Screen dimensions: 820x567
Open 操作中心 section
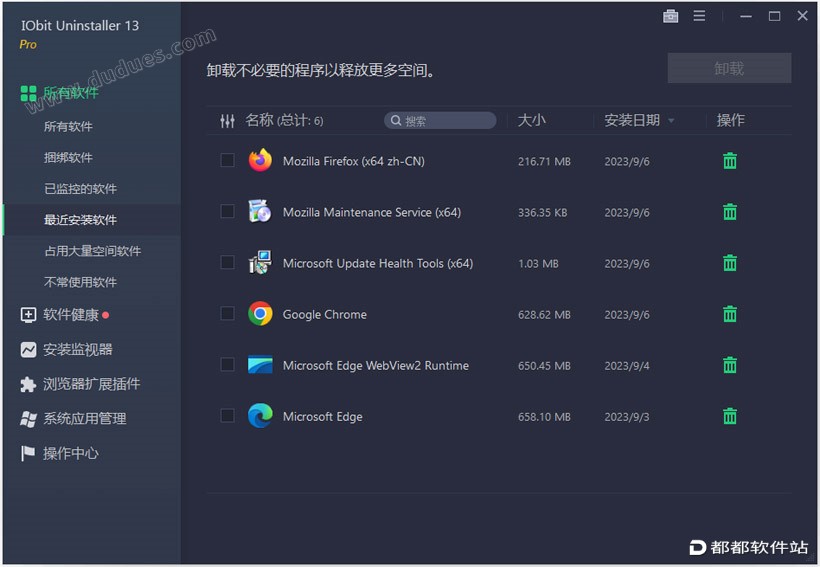click(71, 453)
